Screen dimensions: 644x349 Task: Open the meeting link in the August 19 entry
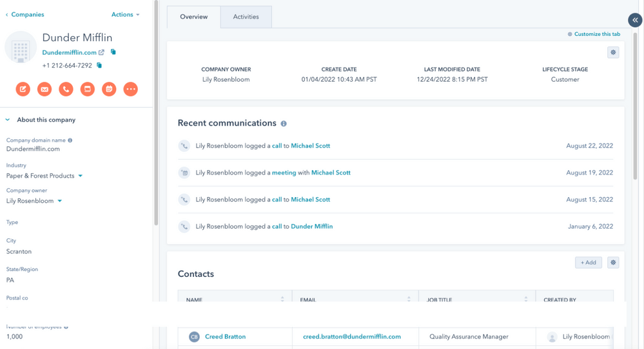point(284,173)
